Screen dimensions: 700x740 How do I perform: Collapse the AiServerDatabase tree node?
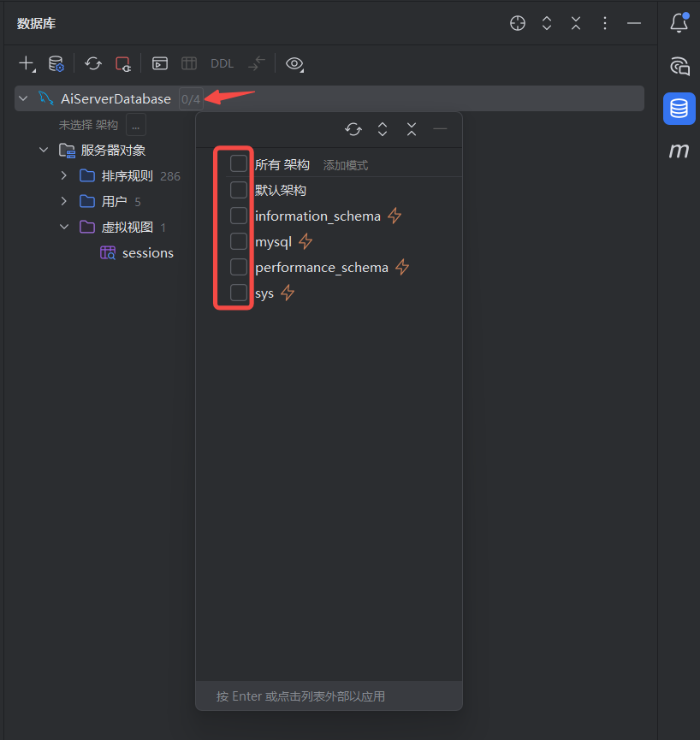[23, 99]
